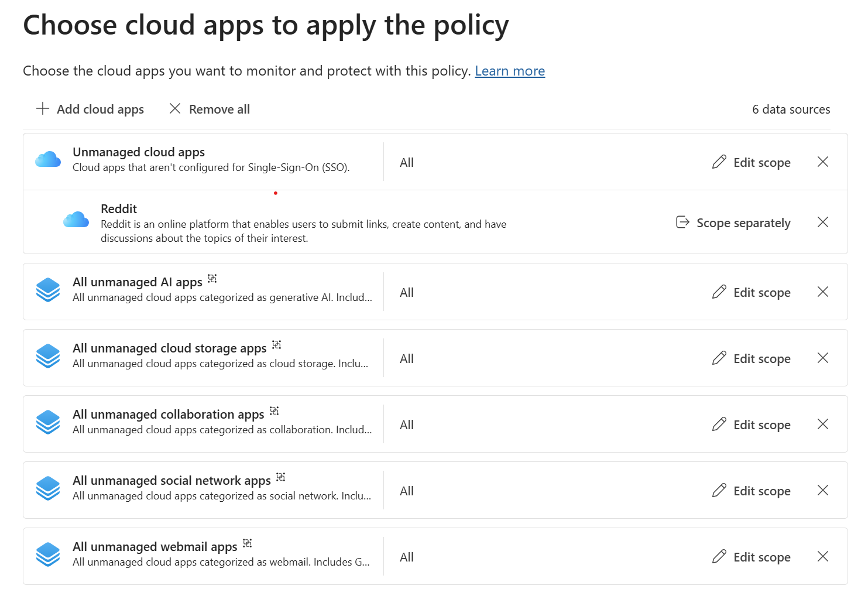
Task: Click the stacked layers icon for All unmanaged AI apps
Action: [47, 289]
